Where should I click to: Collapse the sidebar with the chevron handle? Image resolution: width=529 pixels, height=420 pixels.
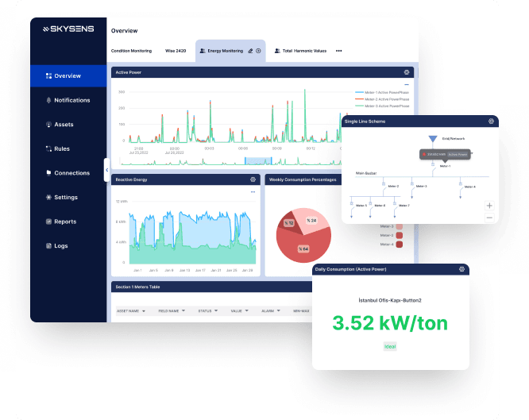coord(107,170)
